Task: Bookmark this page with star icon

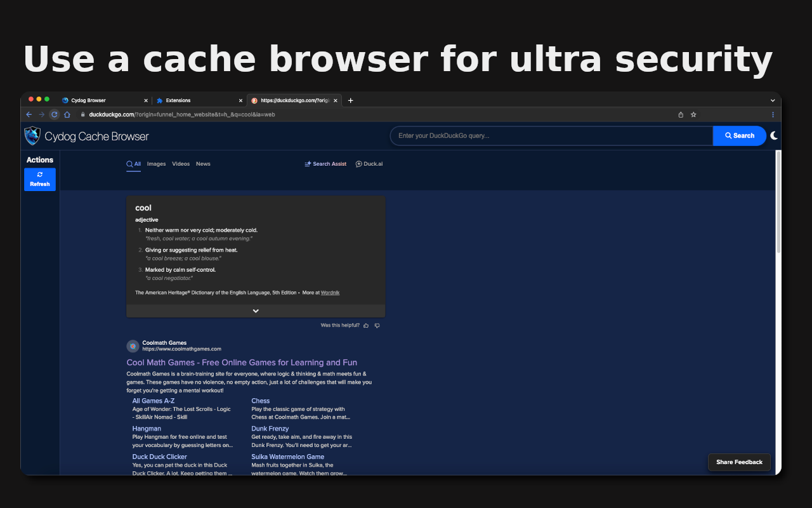Action: pyautogui.click(x=693, y=115)
